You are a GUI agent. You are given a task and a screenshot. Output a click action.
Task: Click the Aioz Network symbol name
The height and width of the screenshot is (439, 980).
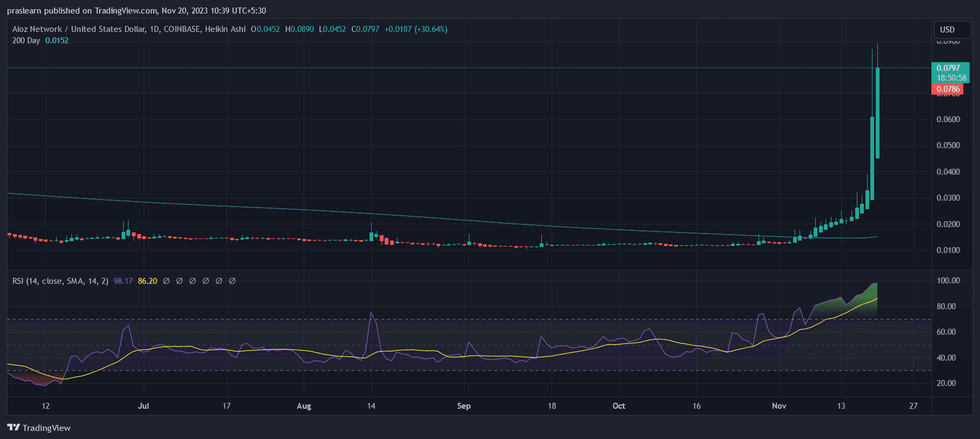point(37,29)
